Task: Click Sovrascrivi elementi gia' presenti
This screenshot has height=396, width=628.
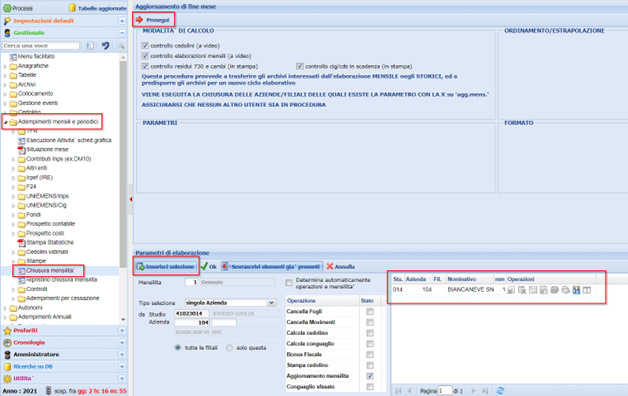Action: (271, 267)
